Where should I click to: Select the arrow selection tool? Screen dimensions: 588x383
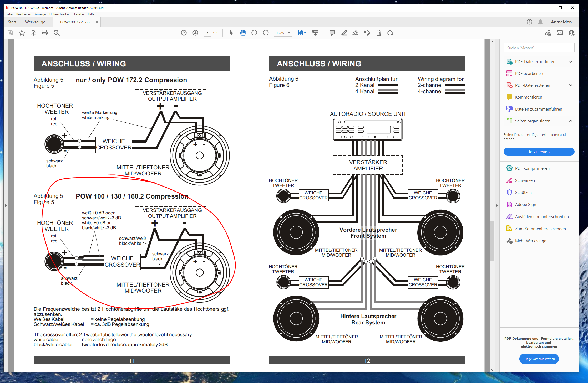point(231,33)
